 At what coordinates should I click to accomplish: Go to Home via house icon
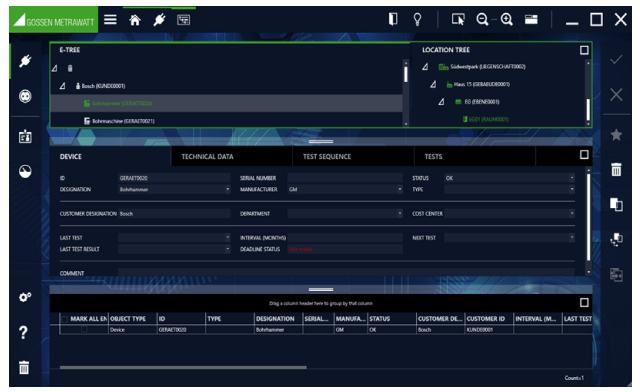[135, 20]
